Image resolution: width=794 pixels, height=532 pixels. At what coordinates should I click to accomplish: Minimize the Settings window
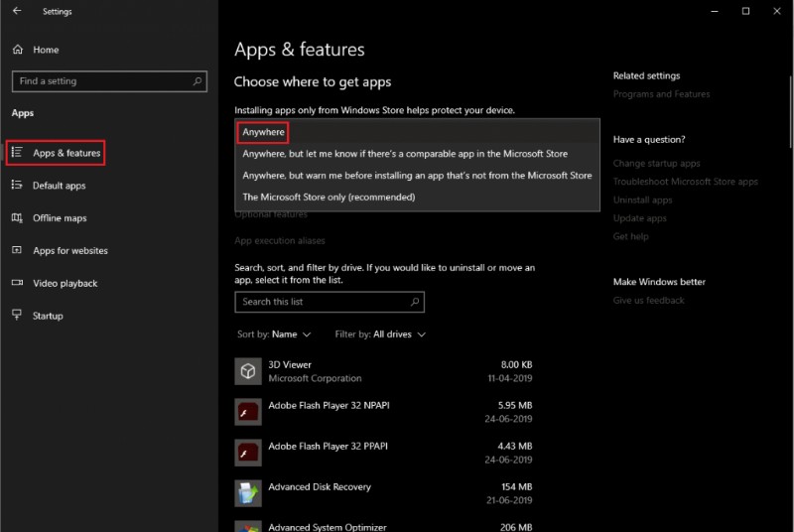[714, 11]
